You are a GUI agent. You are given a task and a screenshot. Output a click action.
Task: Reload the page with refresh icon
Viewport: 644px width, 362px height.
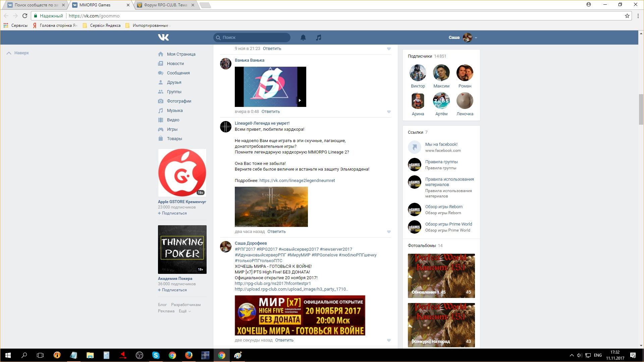pyautogui.click(x=25, y=16)
